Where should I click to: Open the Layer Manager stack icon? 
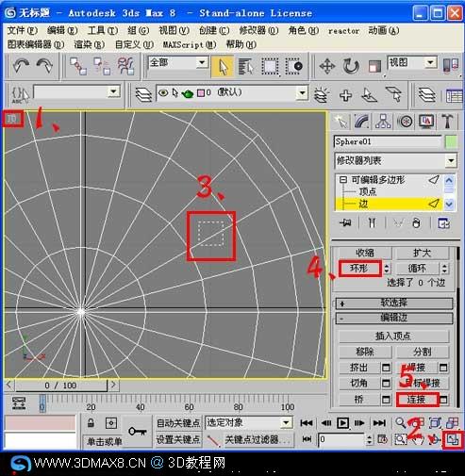(x=143, y=94)
